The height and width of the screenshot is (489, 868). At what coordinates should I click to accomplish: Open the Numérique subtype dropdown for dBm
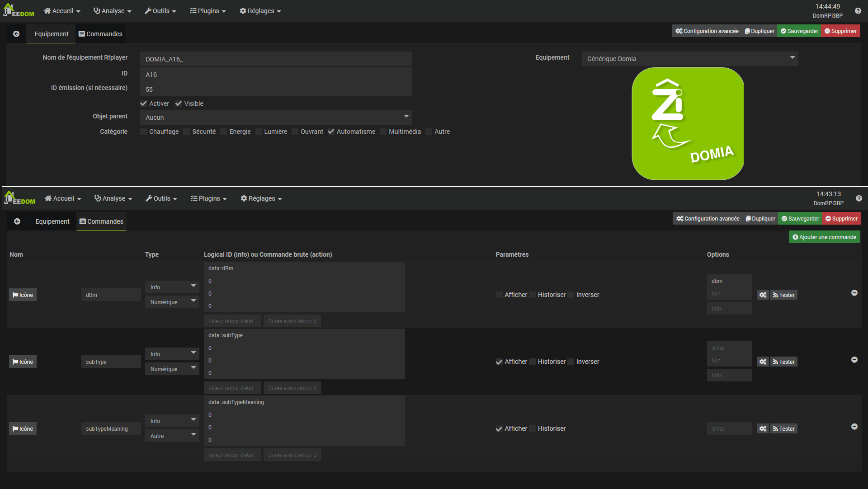coord(172,302)
